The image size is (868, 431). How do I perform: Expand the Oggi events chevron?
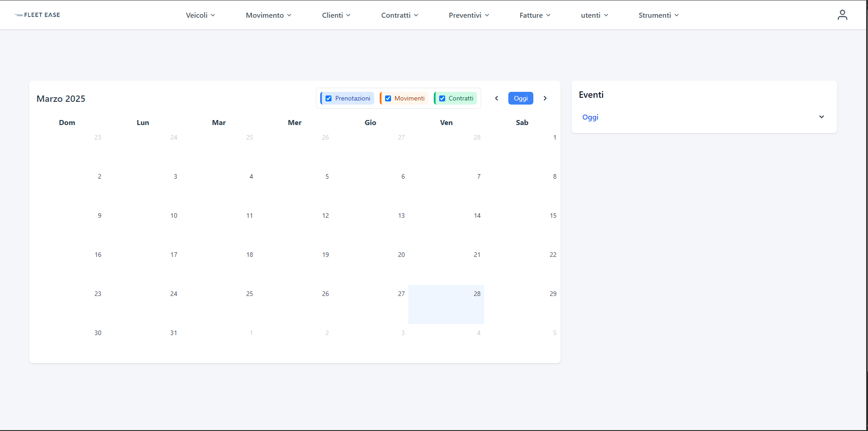coord(821,117)
